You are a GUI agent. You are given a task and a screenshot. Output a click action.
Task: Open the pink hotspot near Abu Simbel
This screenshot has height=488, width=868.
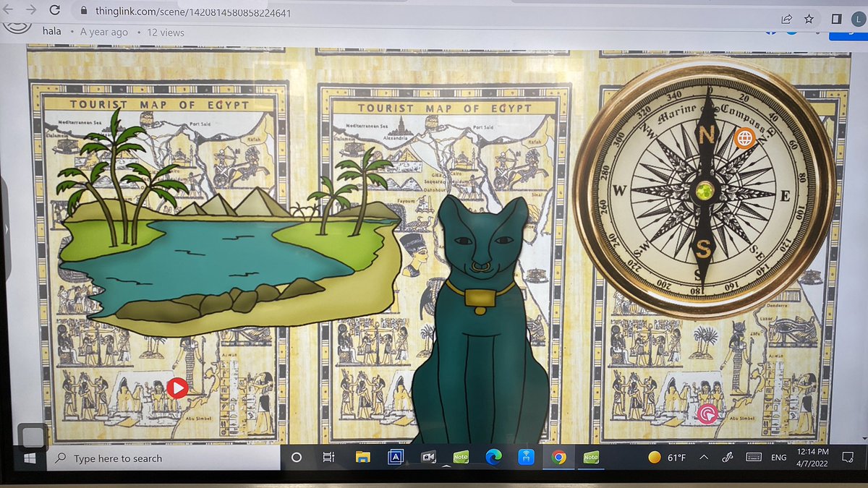(707, 414)
